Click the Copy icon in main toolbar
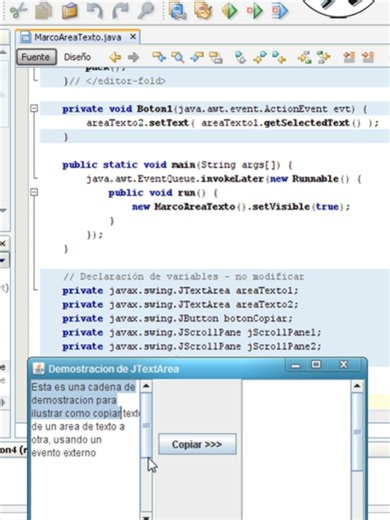 (x=44, y=10)
